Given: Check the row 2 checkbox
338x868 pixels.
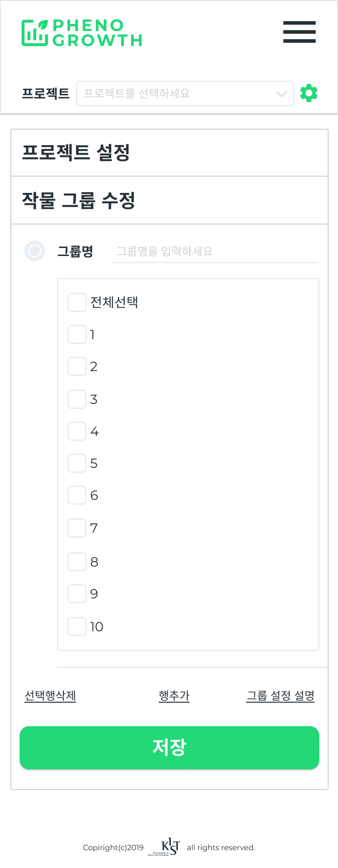Looking at the screenshot, I should point(77,366).
